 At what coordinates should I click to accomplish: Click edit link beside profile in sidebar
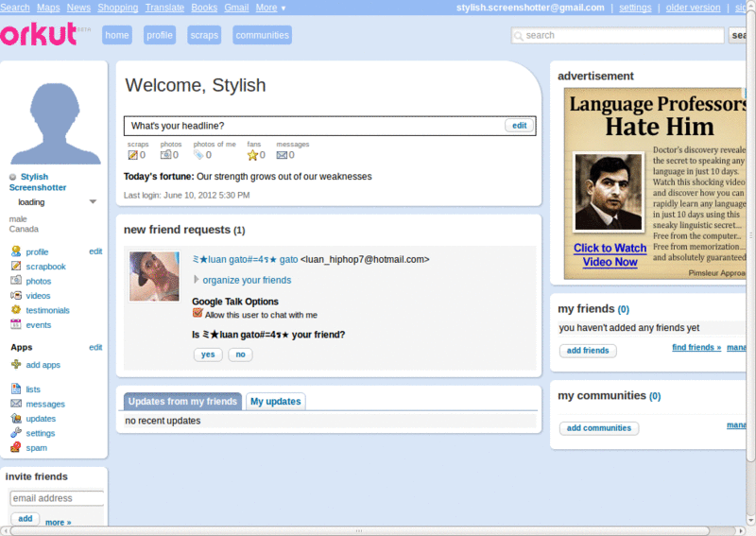pos(95,251)
